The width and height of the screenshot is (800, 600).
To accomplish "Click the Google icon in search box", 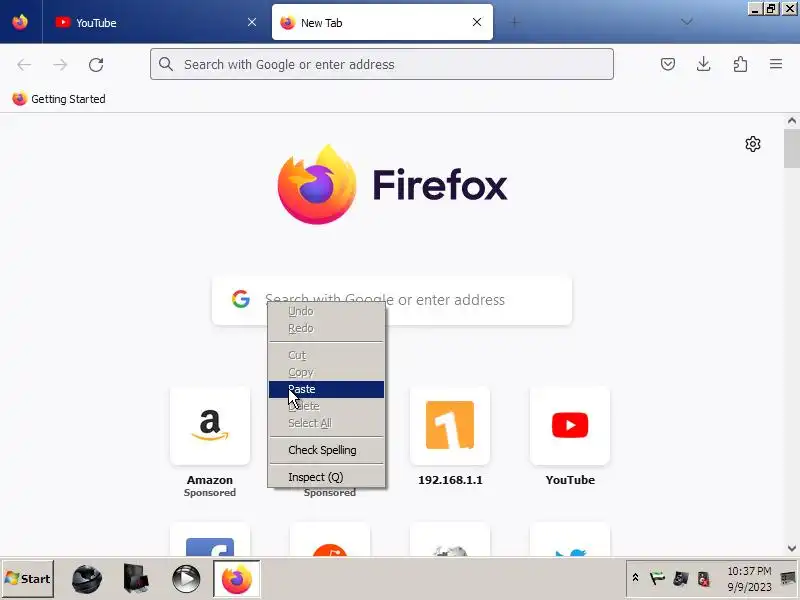I will [x=240, y=299].
